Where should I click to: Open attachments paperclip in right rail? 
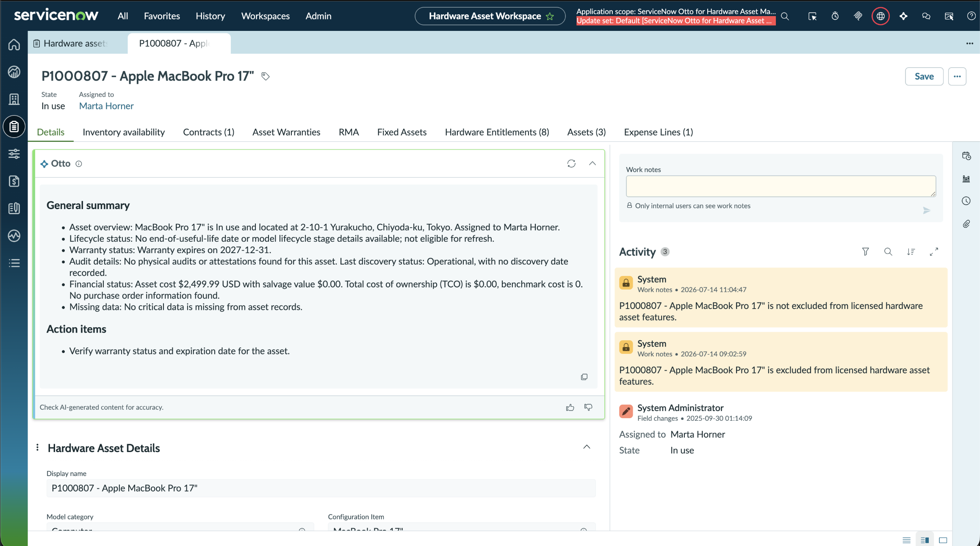pos(966,224)
